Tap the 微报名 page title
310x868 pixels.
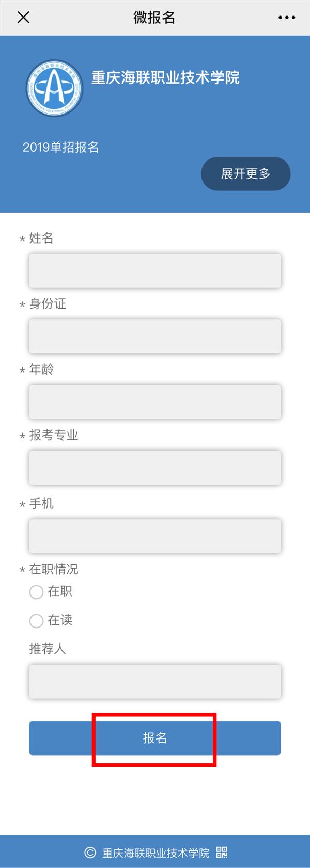pos(154,18)
